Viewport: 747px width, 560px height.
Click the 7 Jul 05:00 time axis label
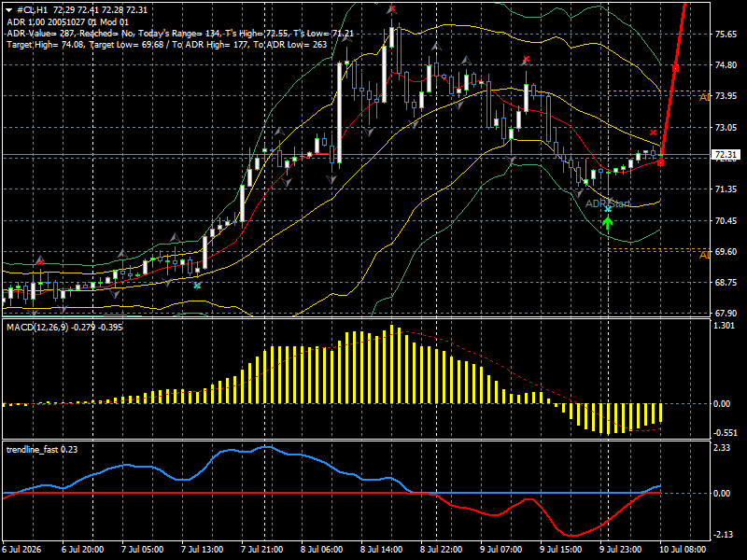143,550
